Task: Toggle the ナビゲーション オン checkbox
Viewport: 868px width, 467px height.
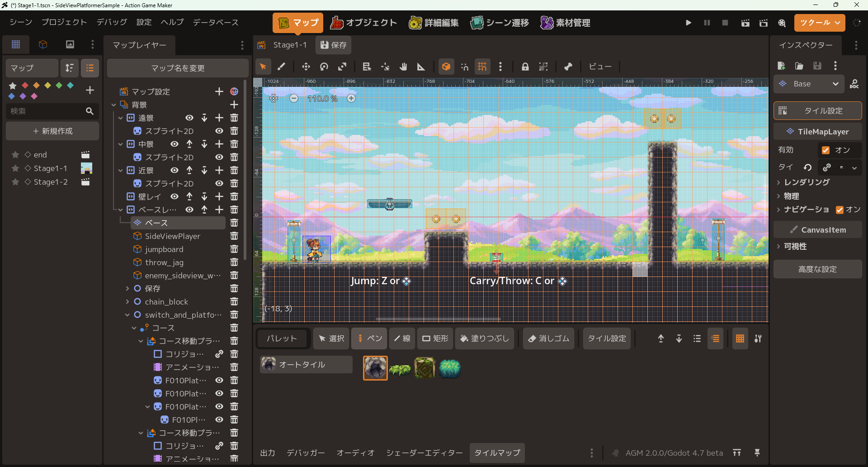Action: pyautogui.click(x=840, y=210)
